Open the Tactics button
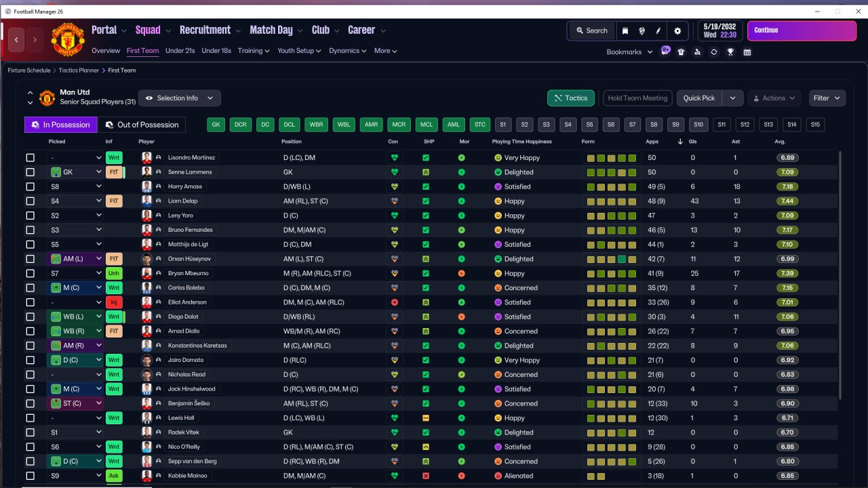 [x=571, y=98]
